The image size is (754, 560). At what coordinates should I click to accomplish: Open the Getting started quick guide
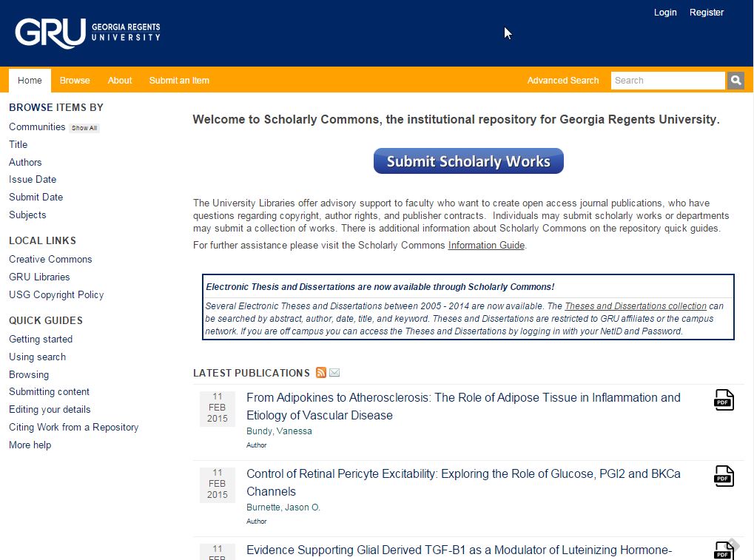pos(41,340)
